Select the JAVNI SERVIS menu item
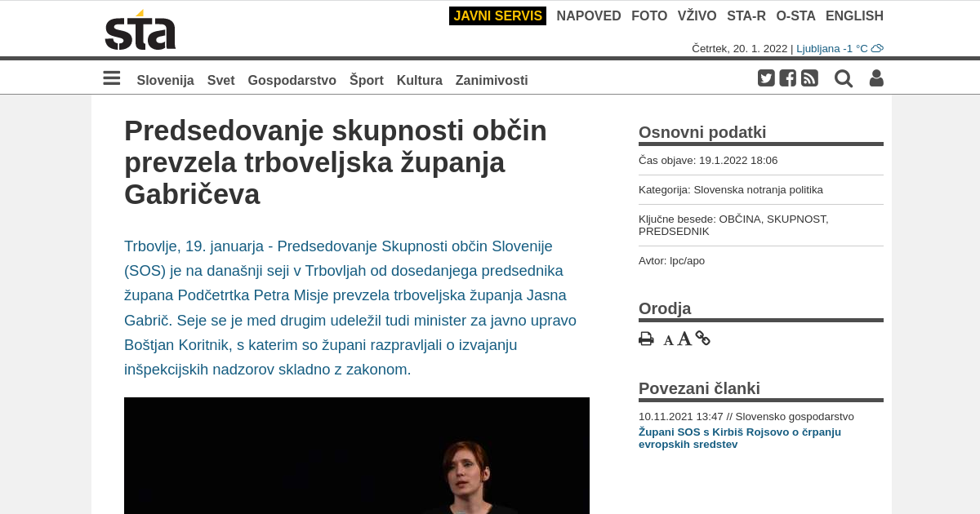This screenshot has width=980, height=514. coord(497,16)
